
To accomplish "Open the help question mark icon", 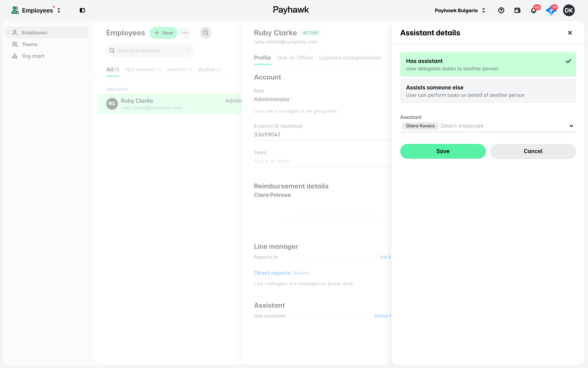I will coord(501,10).
